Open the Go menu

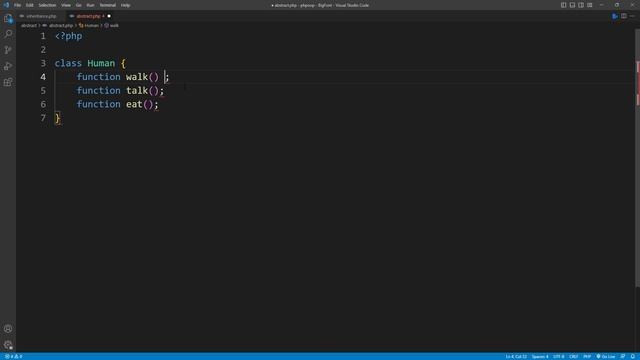[78, 5]
